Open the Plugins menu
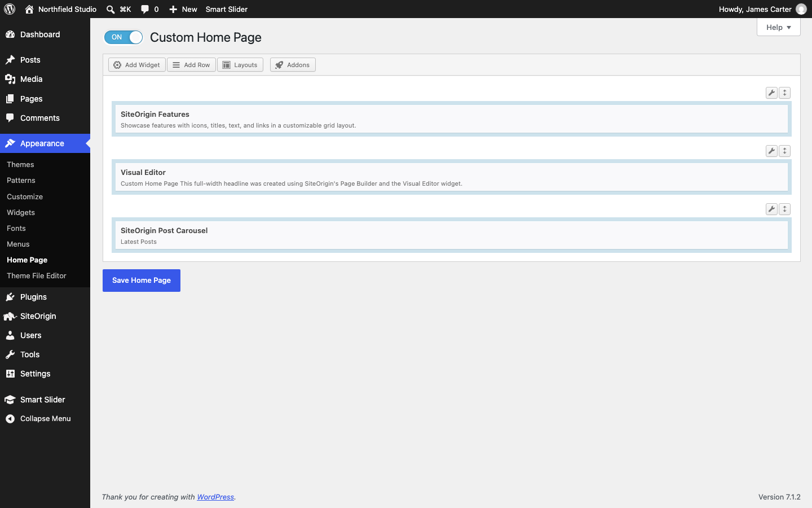812x508 pixels. pyautogui.click(x=45, y=297)
